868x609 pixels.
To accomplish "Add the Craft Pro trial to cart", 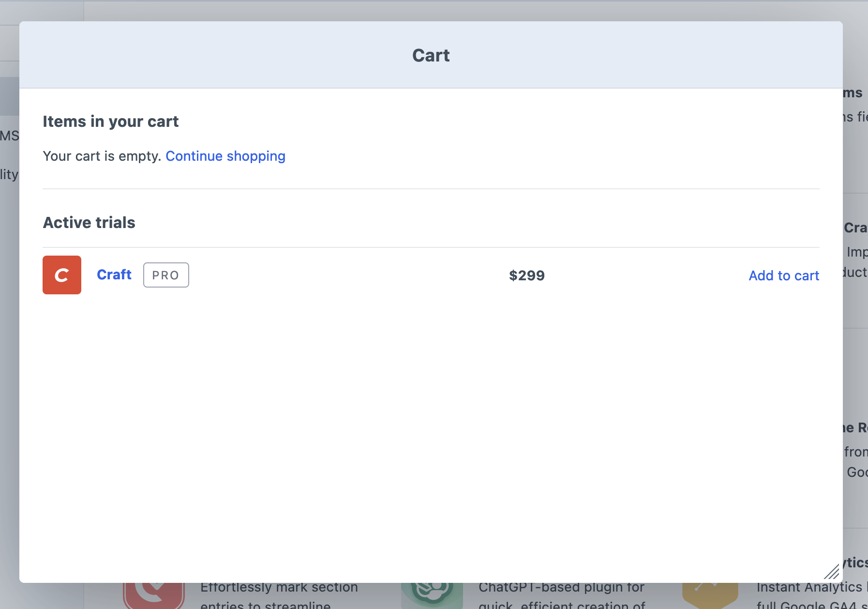I will [783, 275].
